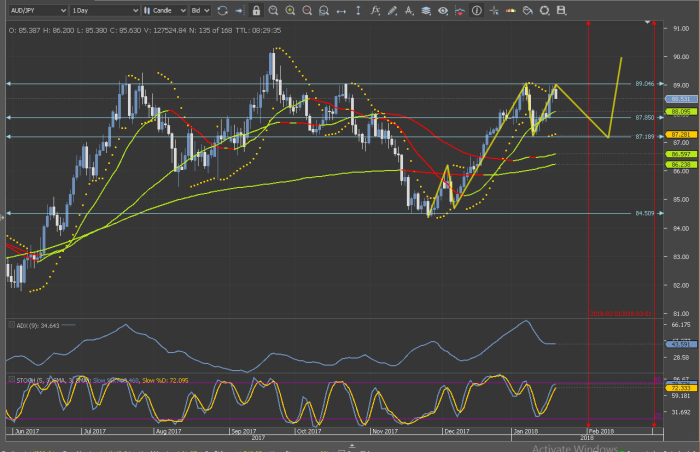Viewport: 700px width, 452px height.
Task: Toggle the eye visibility icon
Action: pos(442,10)
